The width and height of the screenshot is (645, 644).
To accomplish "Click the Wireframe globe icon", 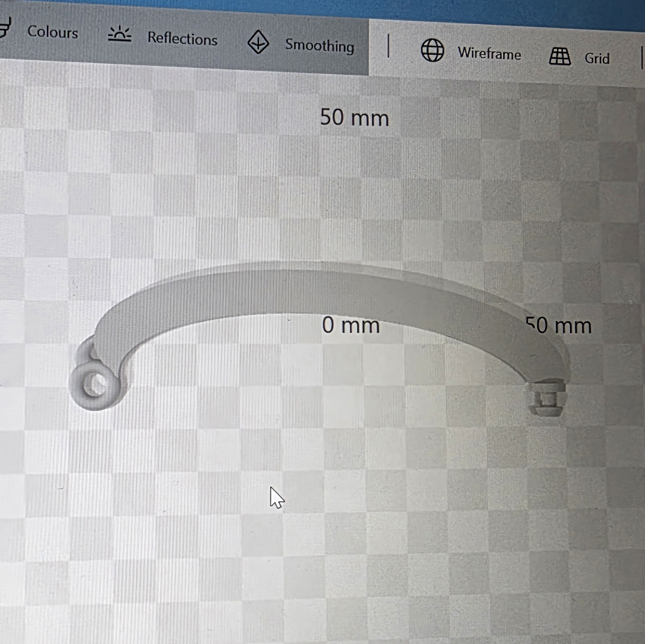I will 432,50.
